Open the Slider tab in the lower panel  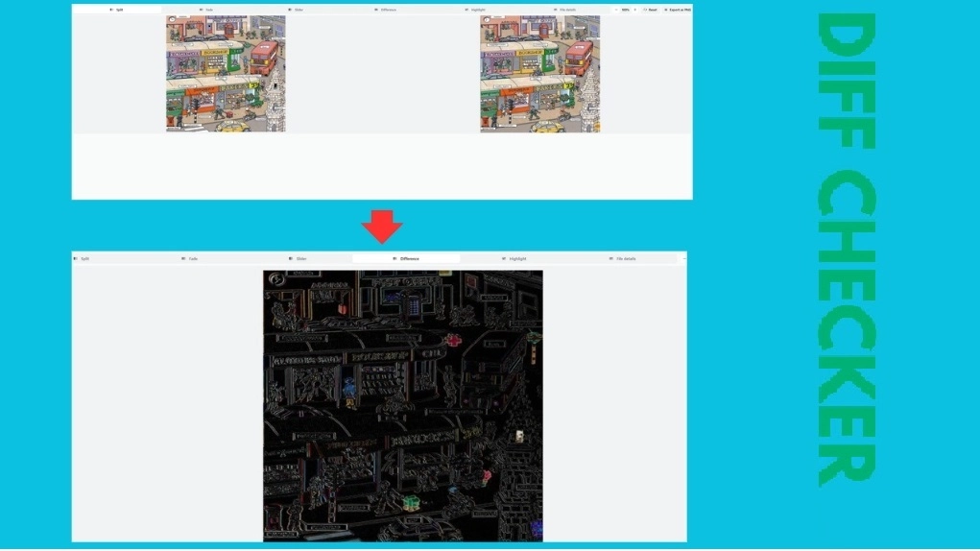(x=299, y=259)
